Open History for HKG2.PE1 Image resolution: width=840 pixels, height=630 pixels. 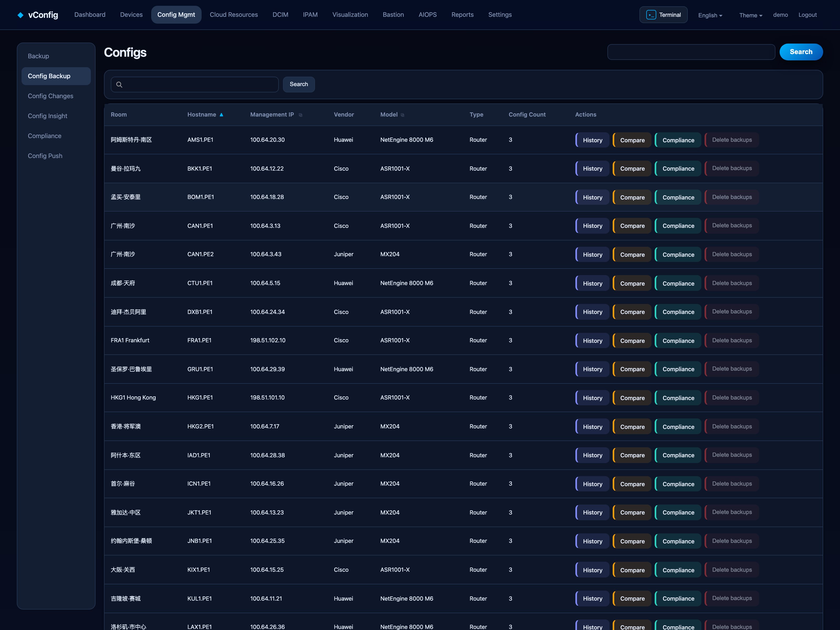[x=592, y=427]
